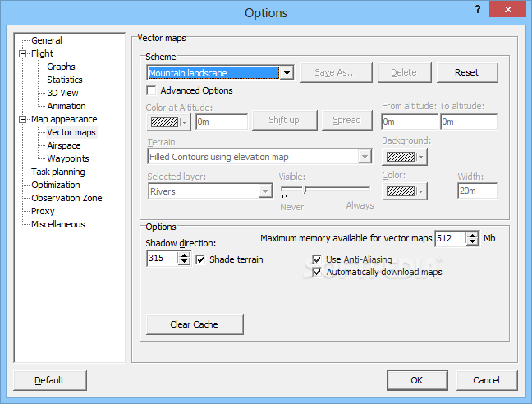Open Waypoints options page
Image resolution: width=532 pixels, height=404 pixels.
click(68, 158)
